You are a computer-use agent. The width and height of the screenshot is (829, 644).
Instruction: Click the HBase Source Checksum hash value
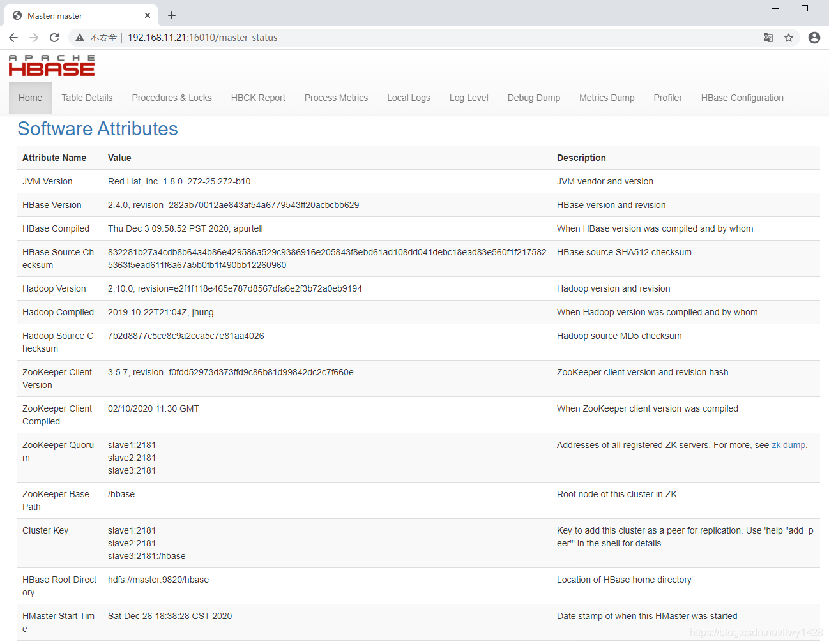[327, 258]
